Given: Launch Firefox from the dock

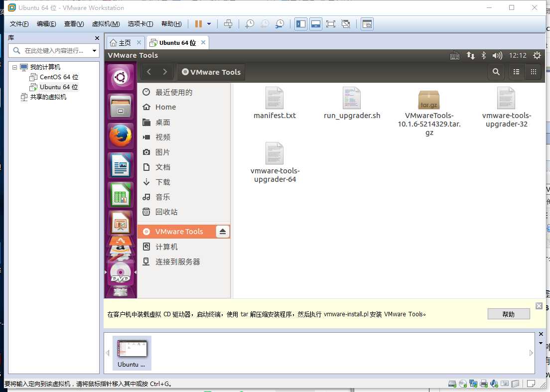Looking at the screenshot, I should click(x=121, y=135).
